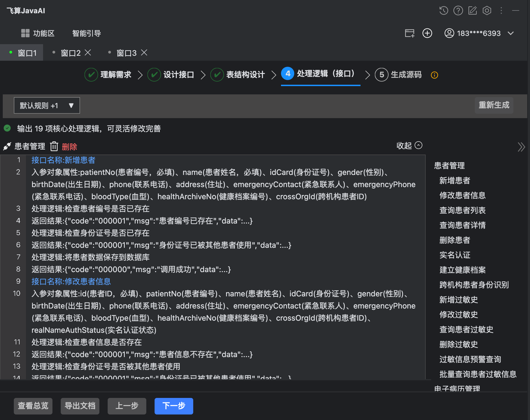Open the 智能引导 menu
This screenshot has width=530, height=420.
(86, 33)
